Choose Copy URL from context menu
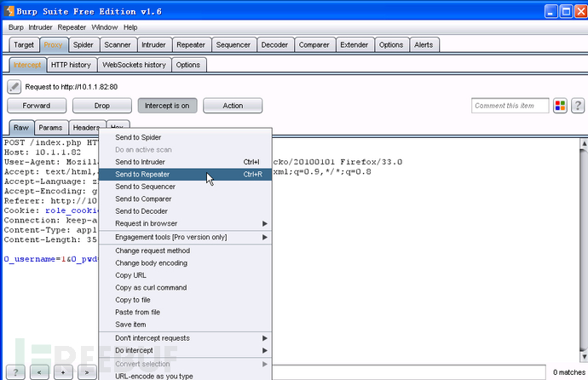588x380 pixels. [185, 275]
